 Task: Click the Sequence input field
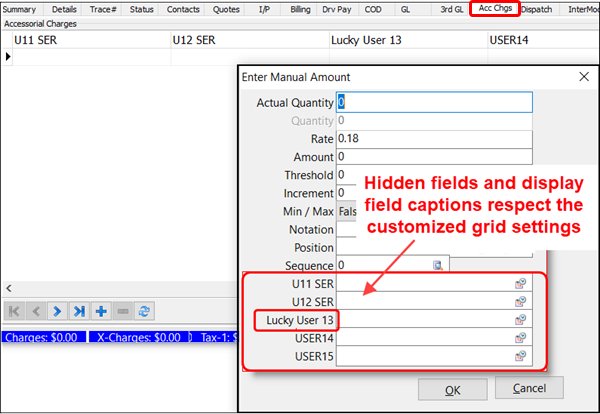[393, 265]
